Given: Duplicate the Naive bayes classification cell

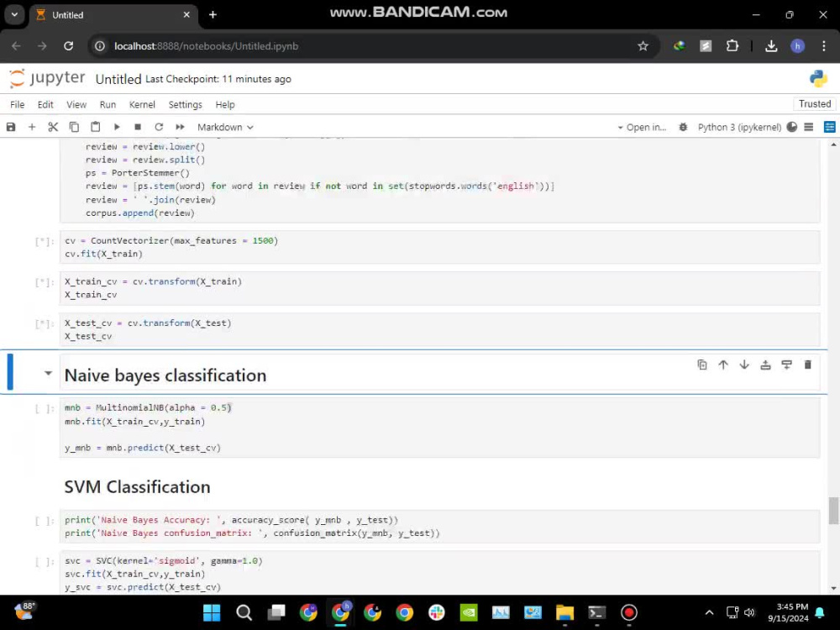Looking at the screenshot, I should coord(701,365).
